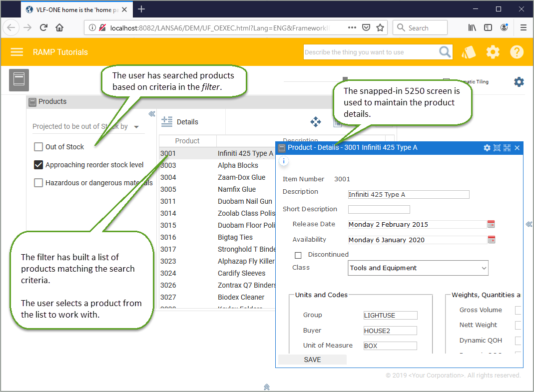Open a new browser tab
This screenshot has width=534, height=392.
click(x=141, y=9)
